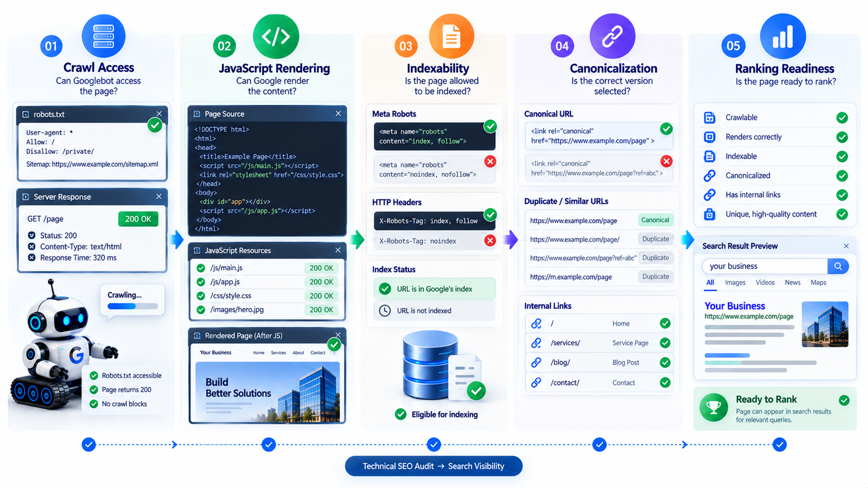The width and height of the screenshot is (868, 488).
Task: Click the JavaScript Rendering code brackets icon
Action: 276,36
